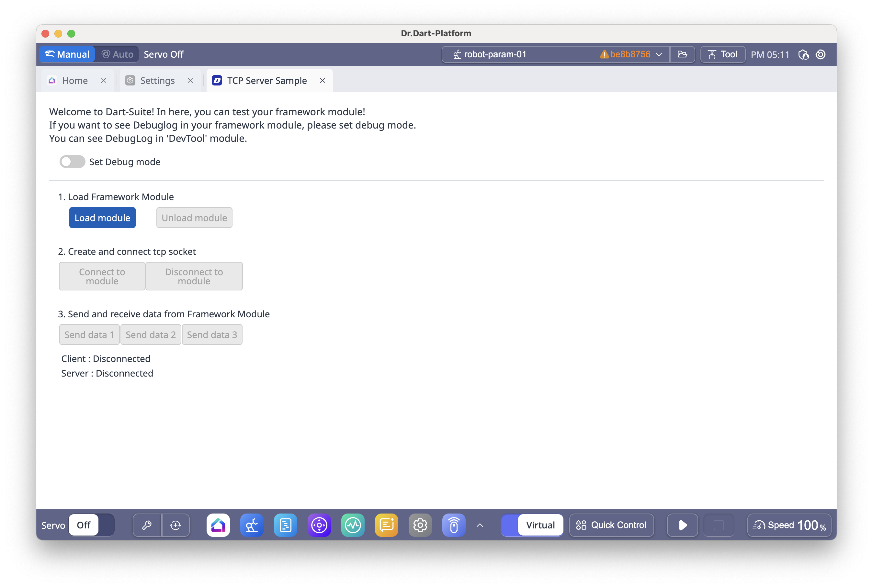Open the Speed 100% control

pyautogui.click(x=789, y=525)
